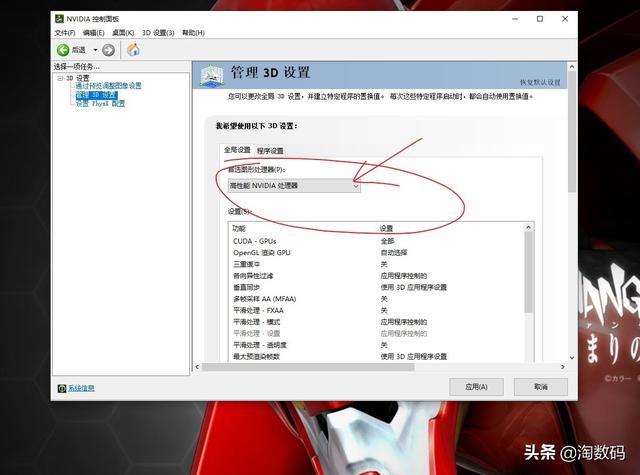Select the 平滑处理 - 透明度 row
The height and width of the screenshot is (475, 640).
click(378, 345)
